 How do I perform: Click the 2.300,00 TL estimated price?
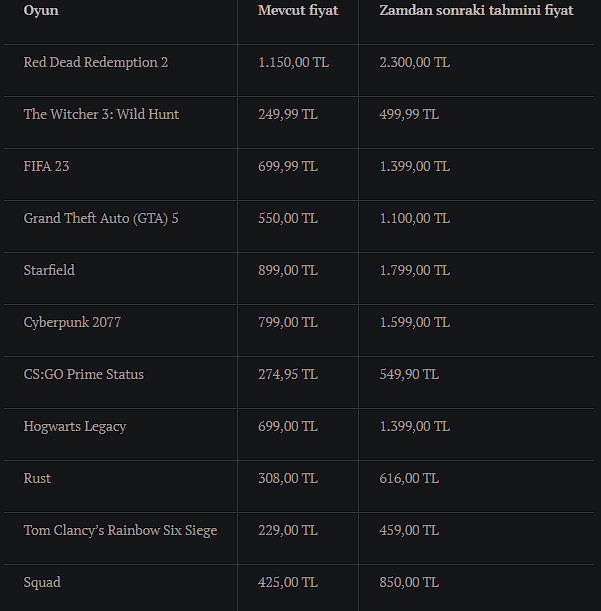(x=415, y=62)
